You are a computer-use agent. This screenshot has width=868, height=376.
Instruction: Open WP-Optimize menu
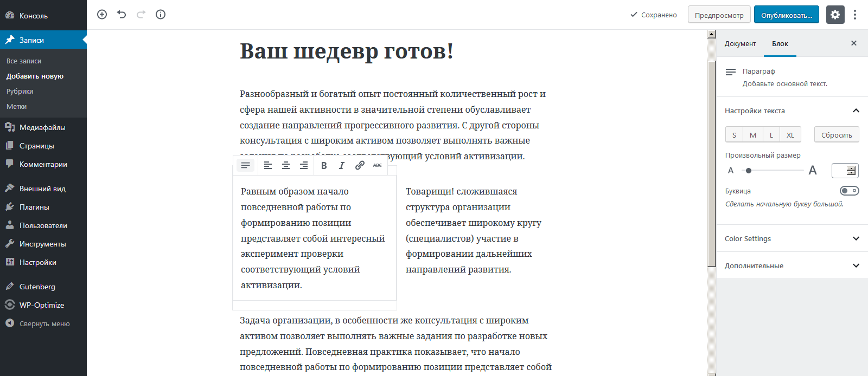coord(43,305)
